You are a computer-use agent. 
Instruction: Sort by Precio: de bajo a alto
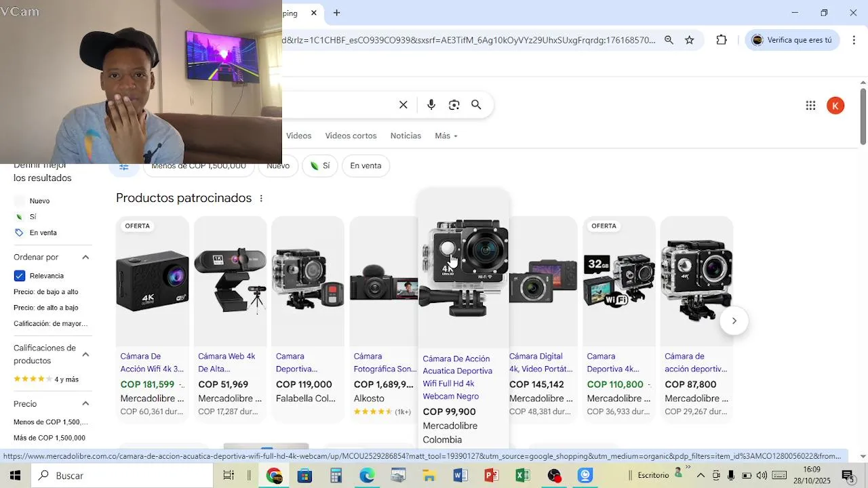(x=45, y=291)
